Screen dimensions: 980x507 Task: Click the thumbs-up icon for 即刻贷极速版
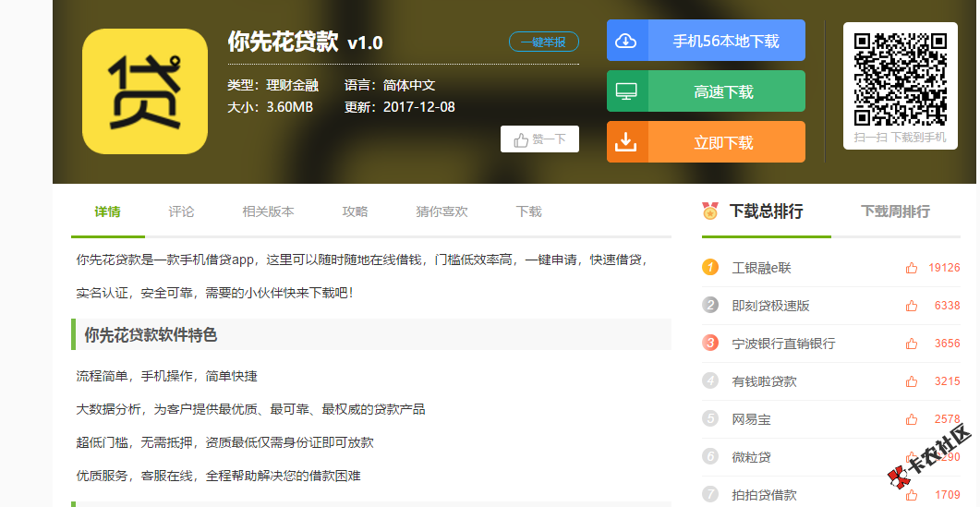tap(912, 306)
